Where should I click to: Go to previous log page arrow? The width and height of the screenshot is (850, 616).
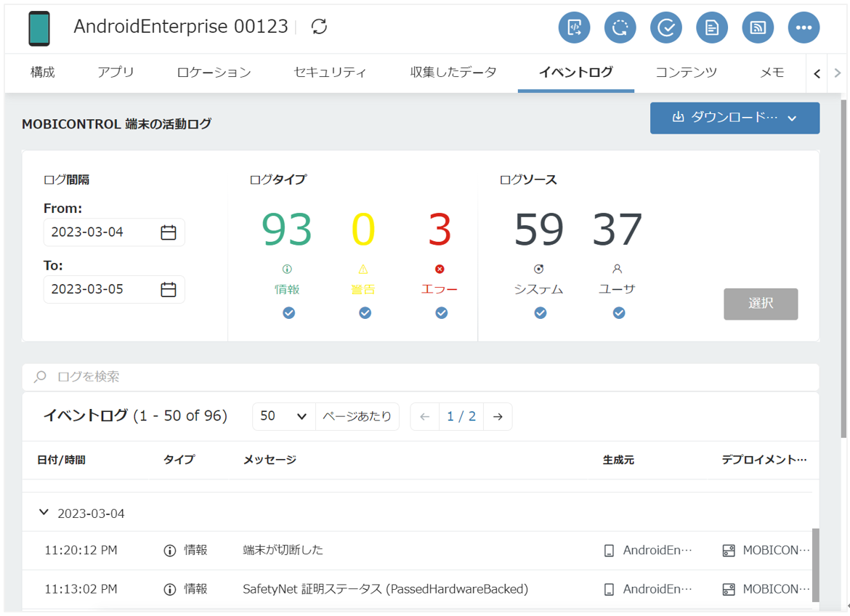424,416
